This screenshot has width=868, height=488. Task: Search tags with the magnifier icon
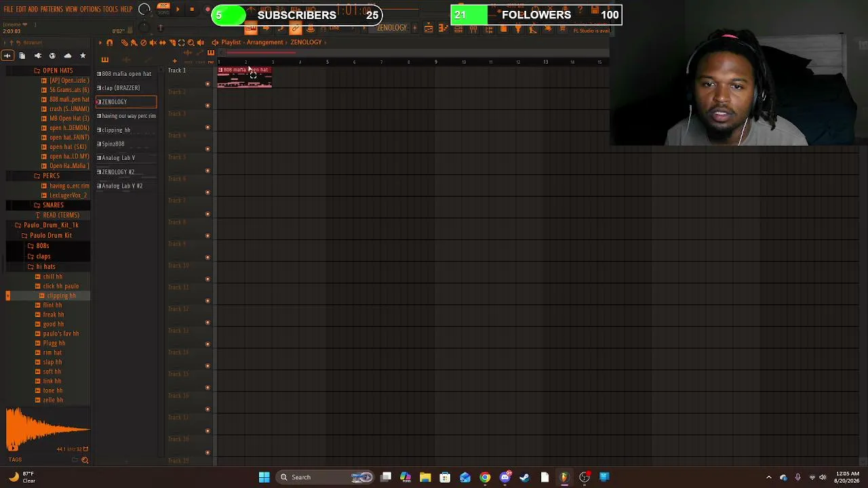click(x=85, y=460)
